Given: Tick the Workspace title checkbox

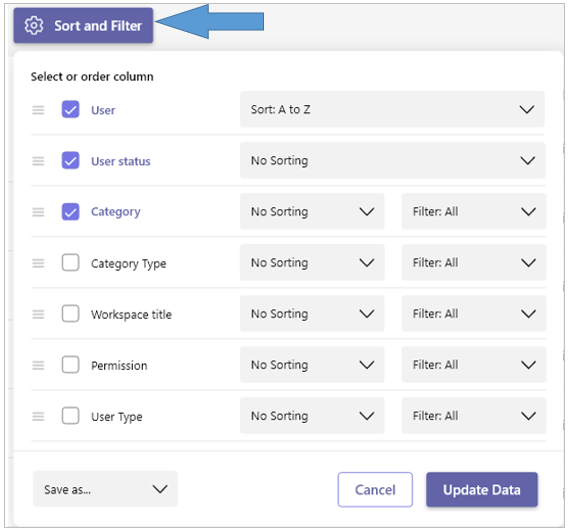Looking at the screenshot, I should pyautogui.click(x=71, y=313).
